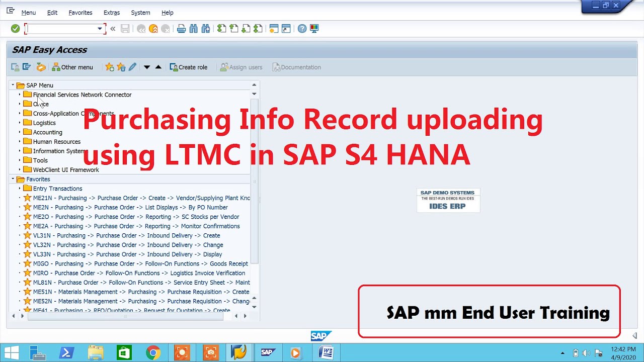Click the Find Next binoculars icon

coord(206,29)
